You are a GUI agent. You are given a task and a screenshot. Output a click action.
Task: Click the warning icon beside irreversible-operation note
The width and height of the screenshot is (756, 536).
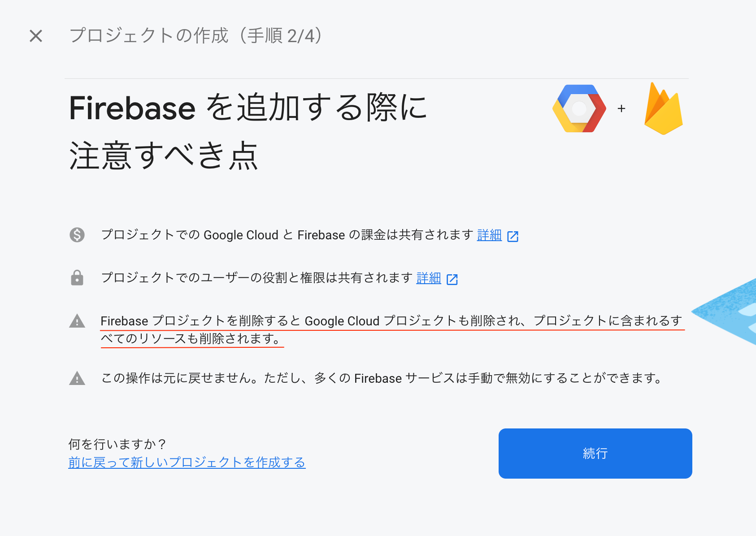pos(77,378)
